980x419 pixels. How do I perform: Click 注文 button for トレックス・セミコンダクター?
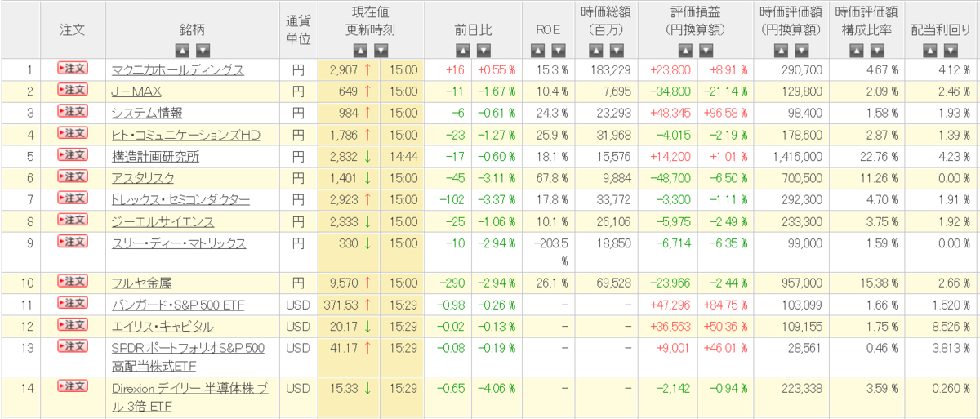(x=72, y=198)
